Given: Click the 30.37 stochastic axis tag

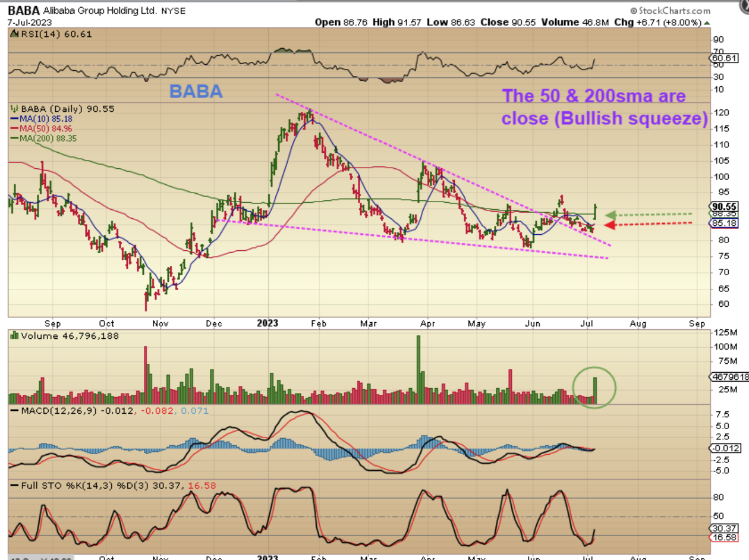Looking at the screenshot, I should (x=723, y=528).
